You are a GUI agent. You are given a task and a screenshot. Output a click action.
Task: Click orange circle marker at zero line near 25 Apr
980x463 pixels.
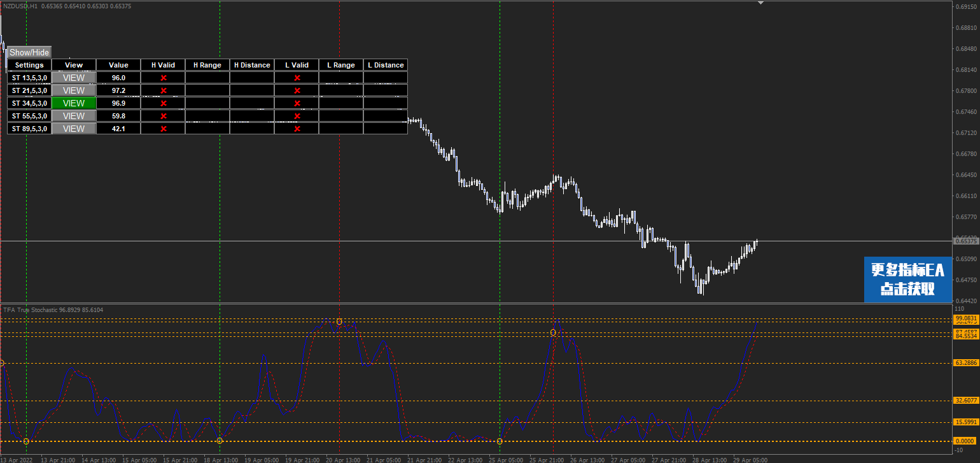[x=500, y=441]
